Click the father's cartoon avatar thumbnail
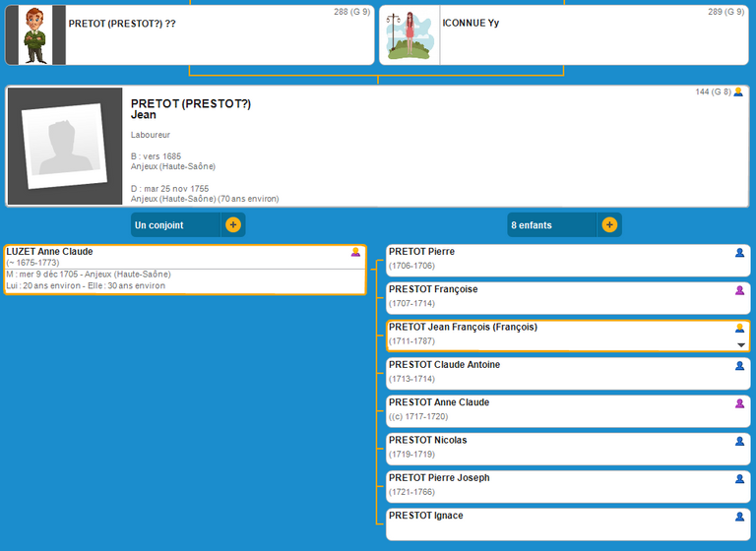The height and width of the screenshot is (551, 756). (x=42, y=34)
